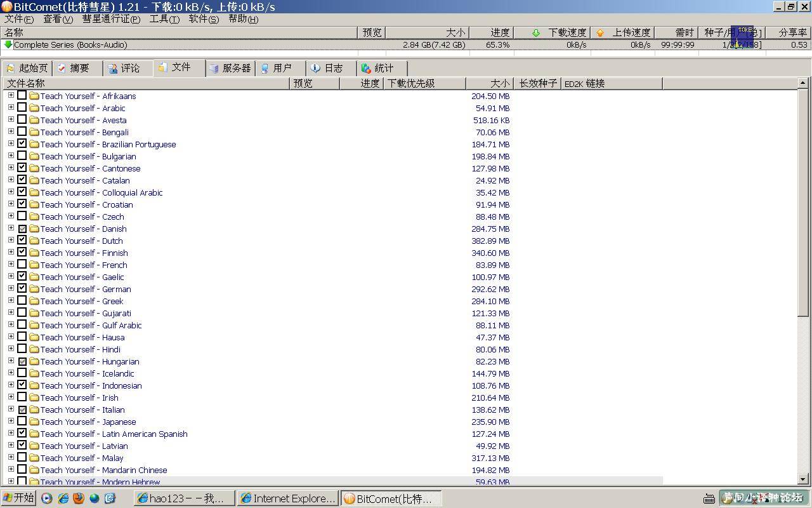The width and height of the screenshot is (812, 508).
Task: Toggle Teach Yourself - Hungarian checkbox
Action: tap(22, 361)
